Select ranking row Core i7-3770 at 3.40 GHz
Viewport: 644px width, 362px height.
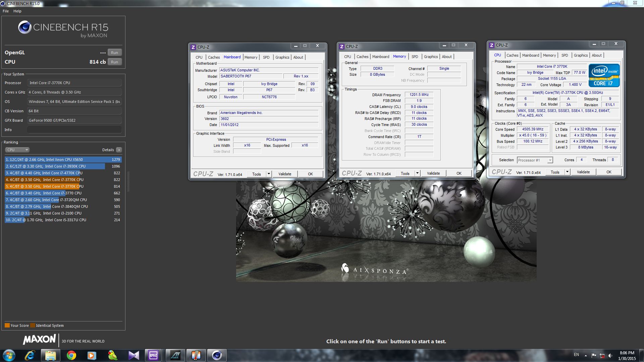(x=63, y=193)
